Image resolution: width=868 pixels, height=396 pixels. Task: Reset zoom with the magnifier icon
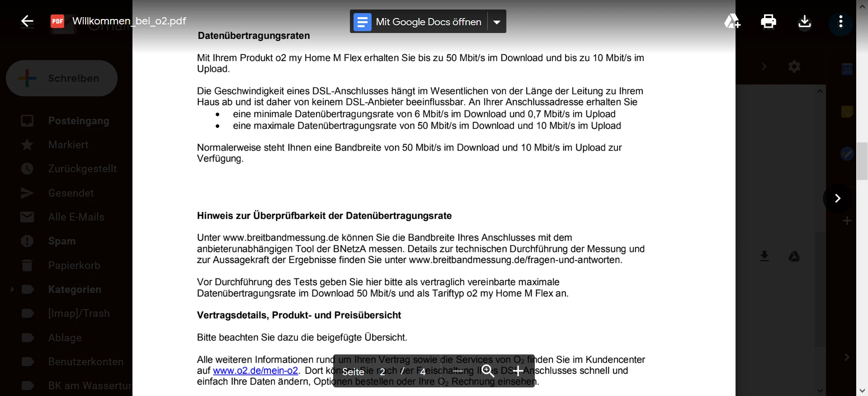(488, 371)
